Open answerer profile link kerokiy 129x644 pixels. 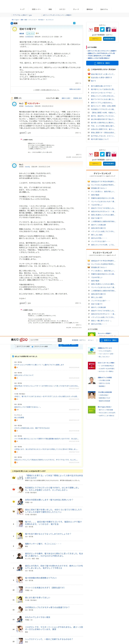[28, 167]
